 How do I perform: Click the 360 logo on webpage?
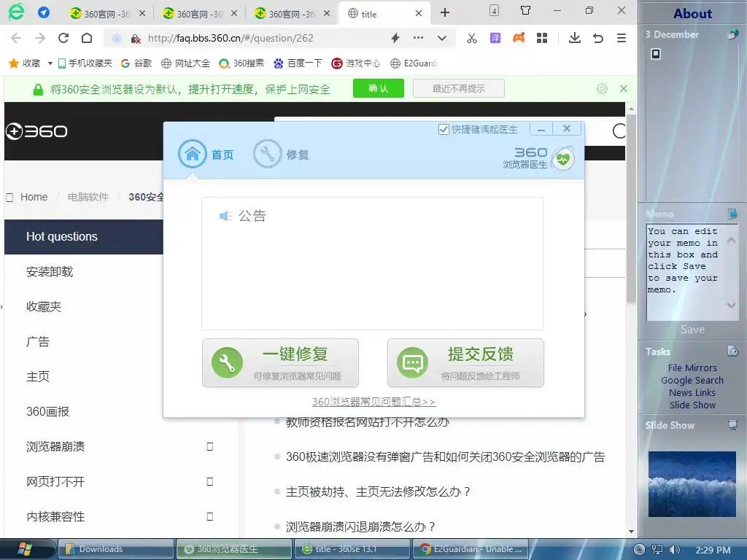coord(36,131)
